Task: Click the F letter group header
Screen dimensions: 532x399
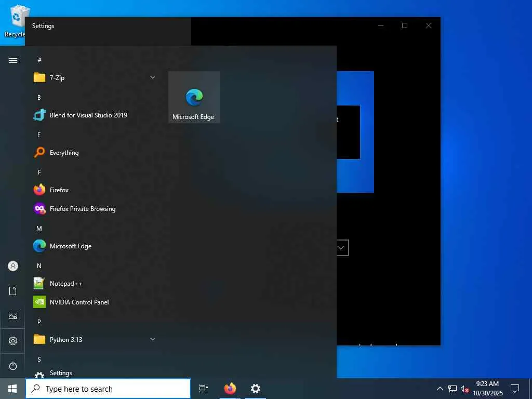Action: point(39,172)
